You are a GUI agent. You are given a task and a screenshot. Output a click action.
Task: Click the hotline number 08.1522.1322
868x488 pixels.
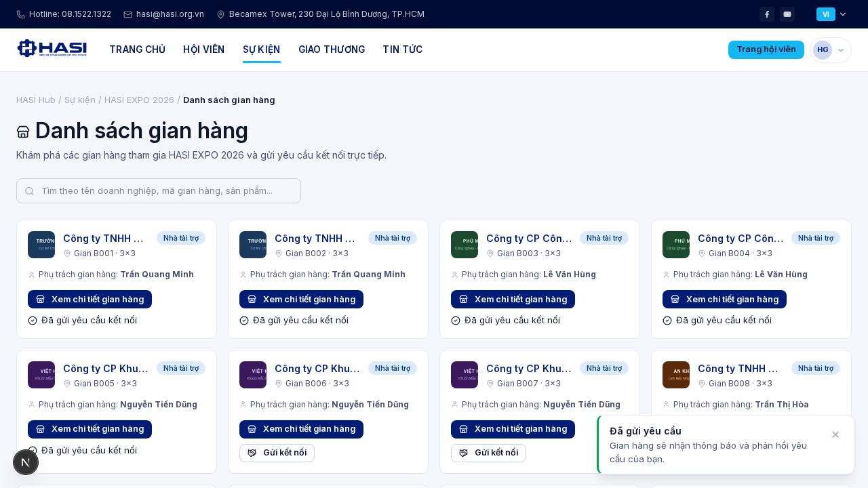(70, 14)
